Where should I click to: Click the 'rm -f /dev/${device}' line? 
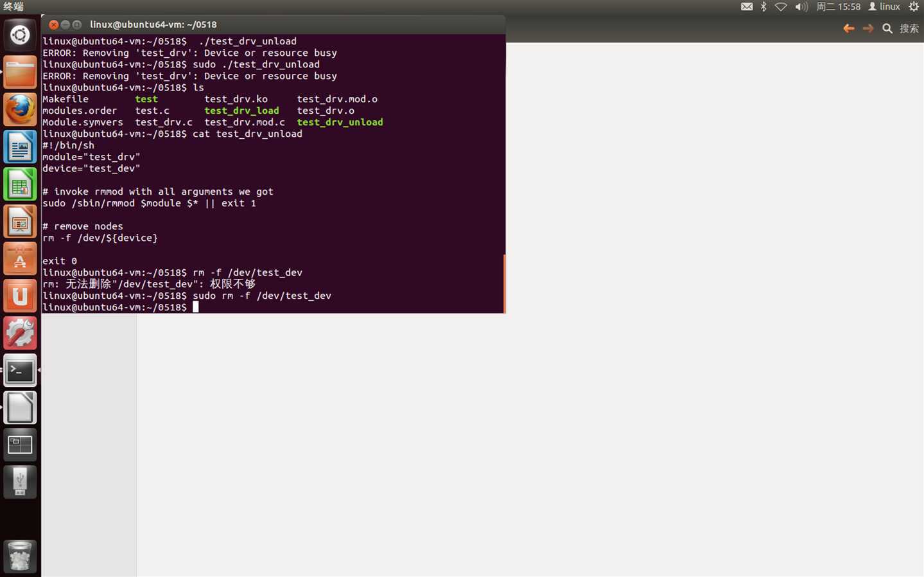click(x=100, y=238)
